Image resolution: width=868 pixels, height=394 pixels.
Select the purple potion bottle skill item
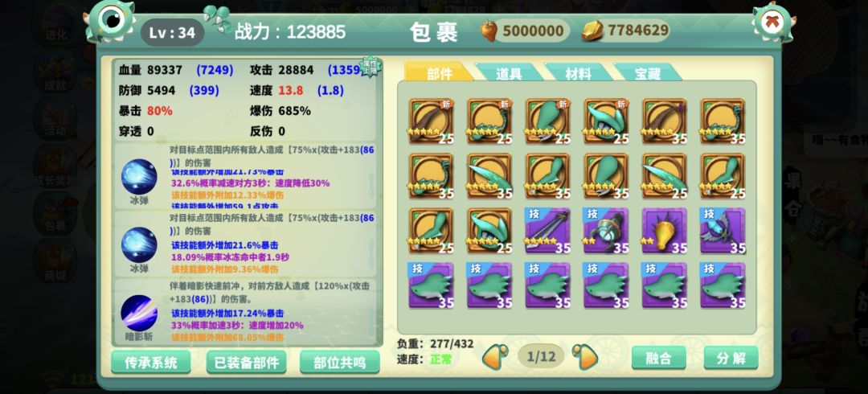click(606, 231)
